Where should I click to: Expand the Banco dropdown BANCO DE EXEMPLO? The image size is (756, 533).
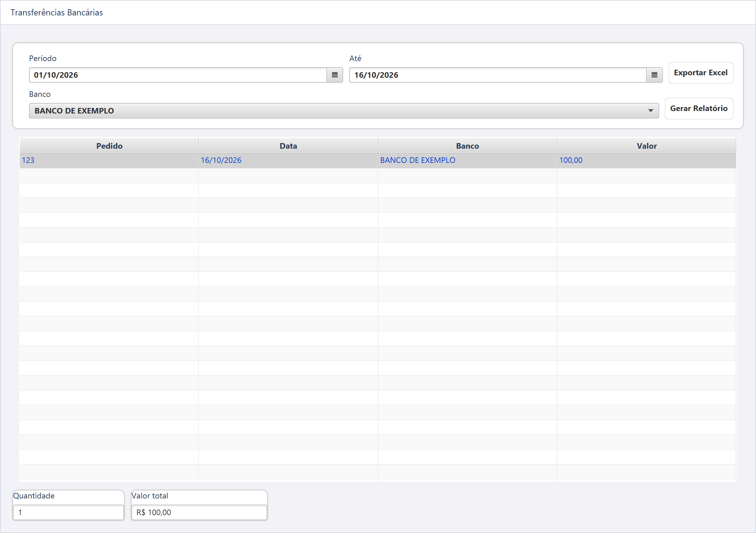(344, 111)
